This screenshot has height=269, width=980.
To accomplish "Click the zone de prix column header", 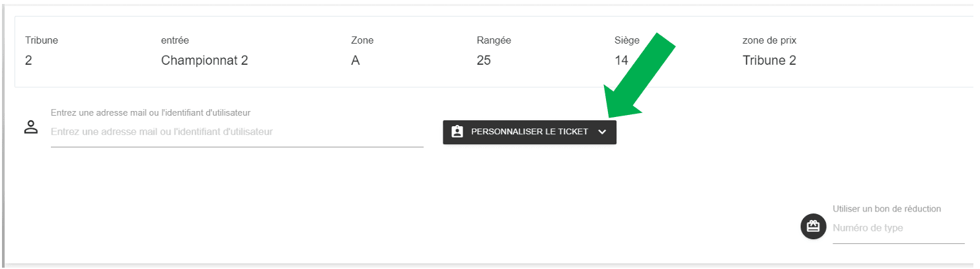I will click(x=769, y=40).
